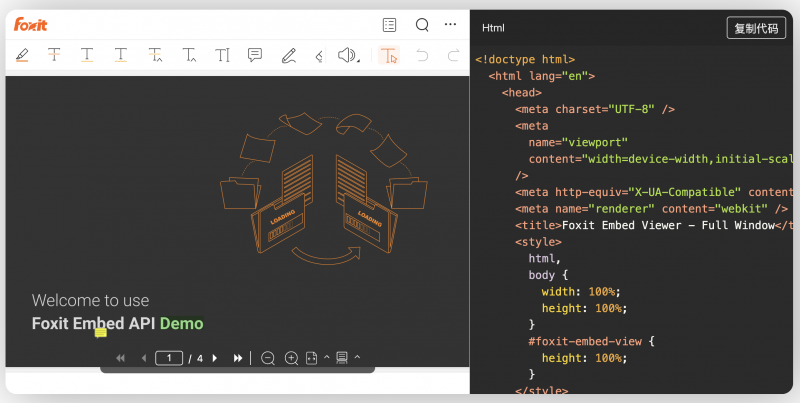Jump to the first page
Viewport: 800px width, 403px height.
[120, 358]
